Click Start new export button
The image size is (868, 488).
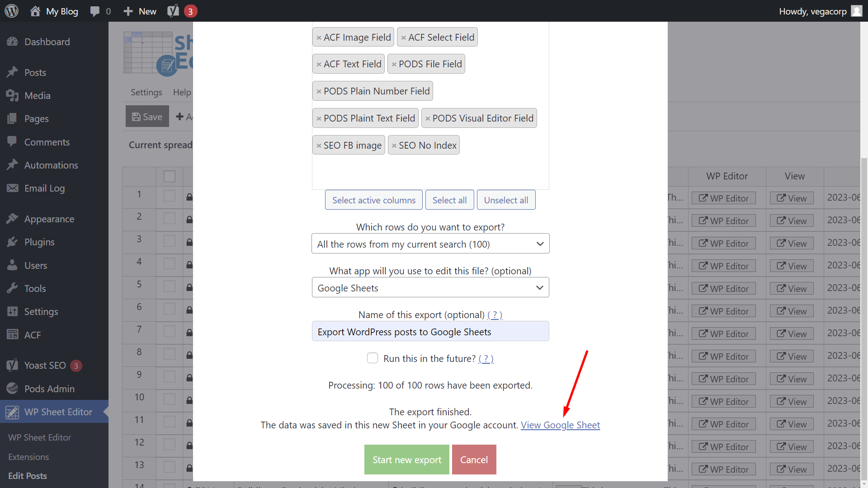click(x=406, y=460)
